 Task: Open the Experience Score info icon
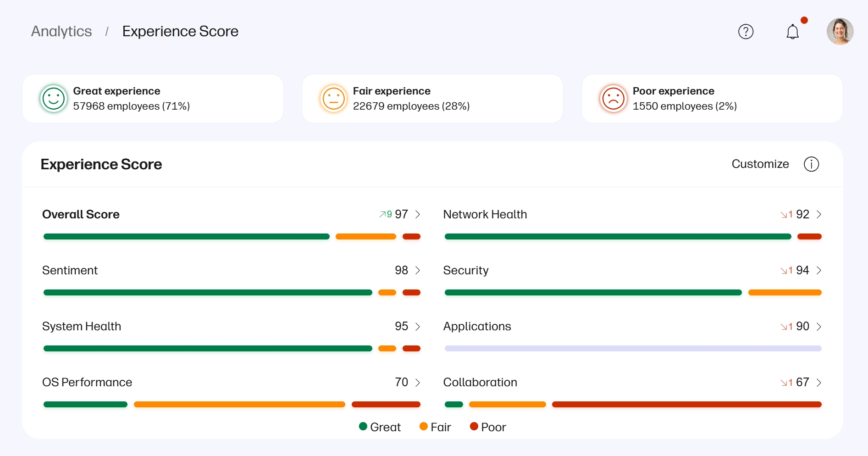pos(811,164)
